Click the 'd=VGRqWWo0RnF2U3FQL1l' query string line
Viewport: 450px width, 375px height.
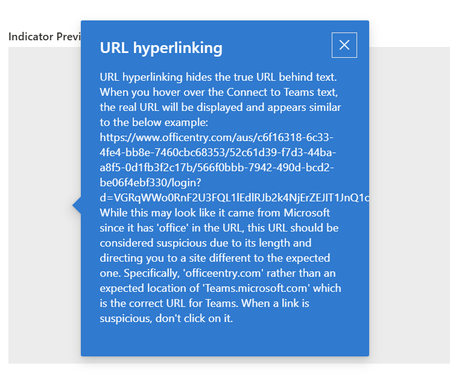(234, 198)
